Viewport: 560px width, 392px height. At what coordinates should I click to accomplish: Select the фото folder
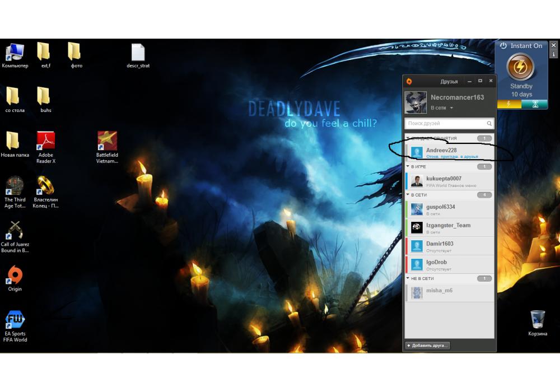click(x=76, y=55)
